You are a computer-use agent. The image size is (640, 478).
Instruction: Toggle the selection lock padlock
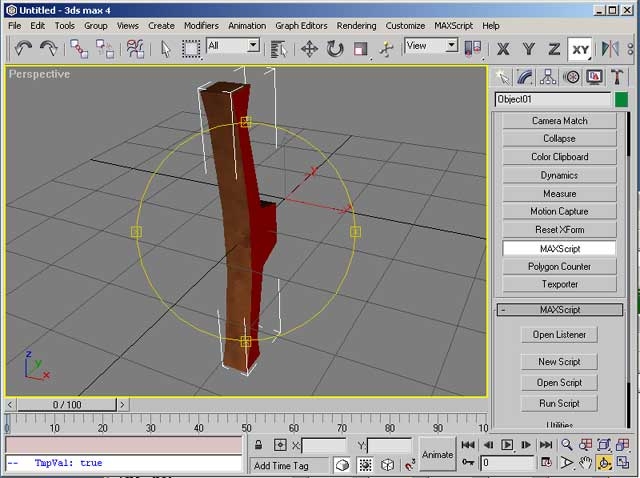(x=259, y=445)
